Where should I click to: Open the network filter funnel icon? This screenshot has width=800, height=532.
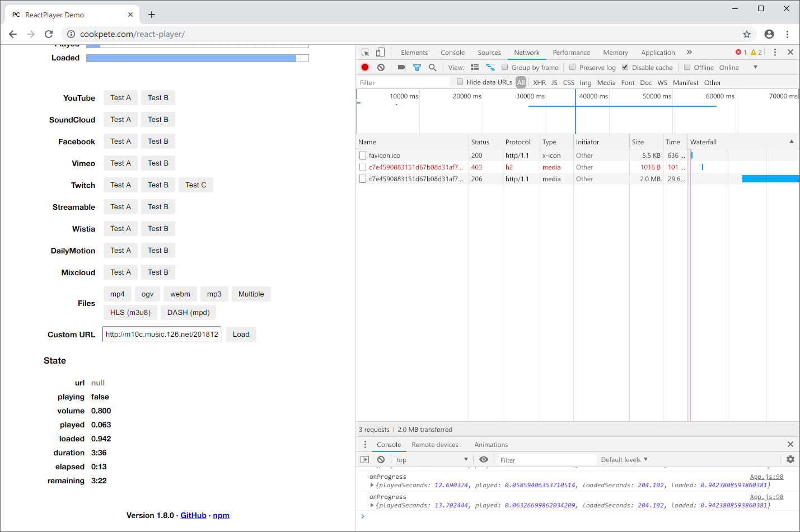pyautogui.click(x=417, y=67)
